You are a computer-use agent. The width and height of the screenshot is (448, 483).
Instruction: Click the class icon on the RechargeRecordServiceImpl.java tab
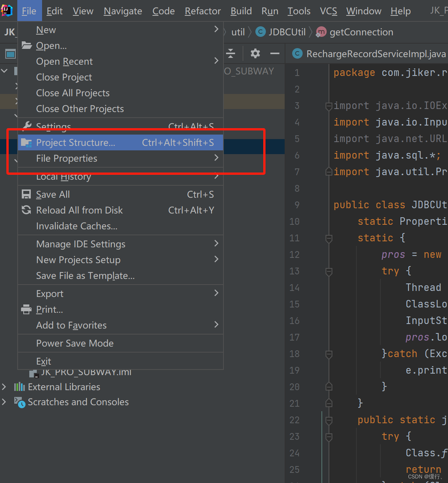pos(297,53)
